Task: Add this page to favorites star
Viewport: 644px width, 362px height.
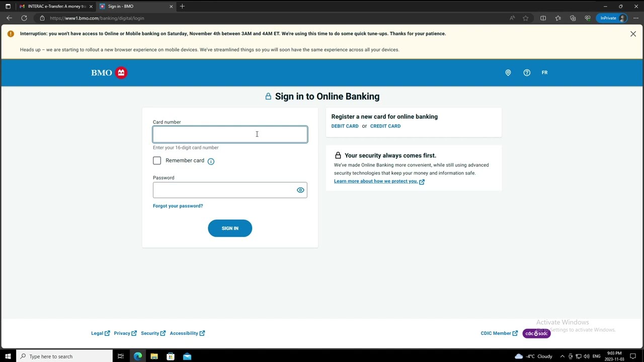Action: (526, 18)
